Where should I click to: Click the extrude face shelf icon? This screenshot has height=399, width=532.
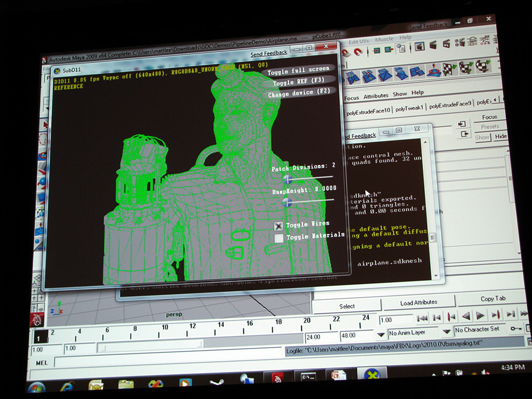401,73
